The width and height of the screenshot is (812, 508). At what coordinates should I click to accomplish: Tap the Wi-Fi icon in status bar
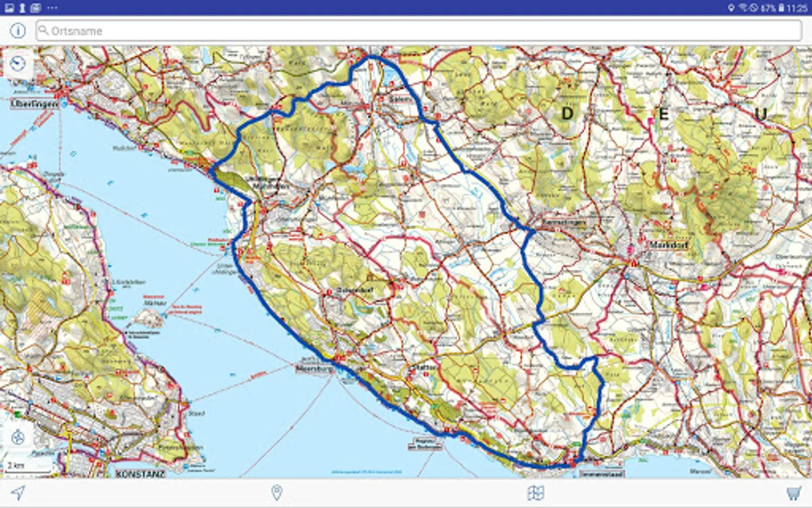(743, 7)
